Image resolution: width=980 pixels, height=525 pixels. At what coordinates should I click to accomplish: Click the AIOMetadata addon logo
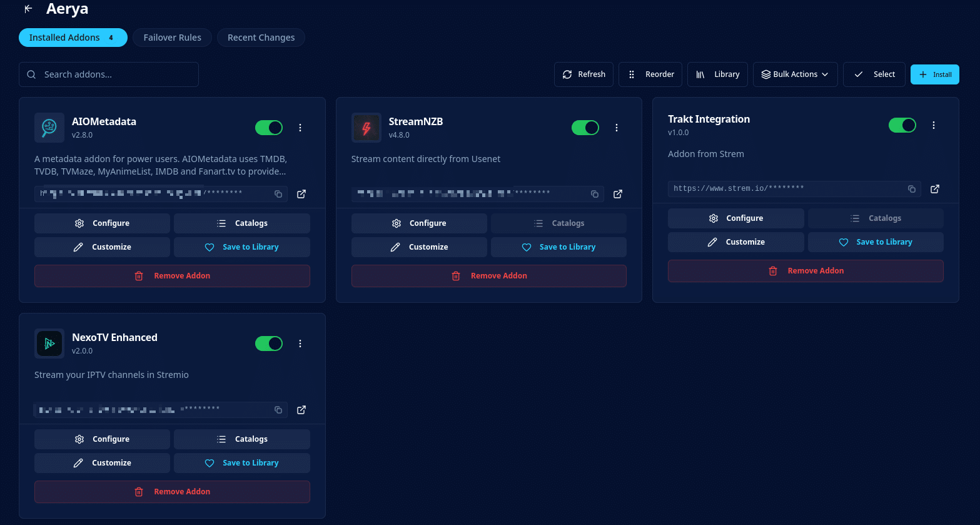pyautogui.click(x=49, y=128)
